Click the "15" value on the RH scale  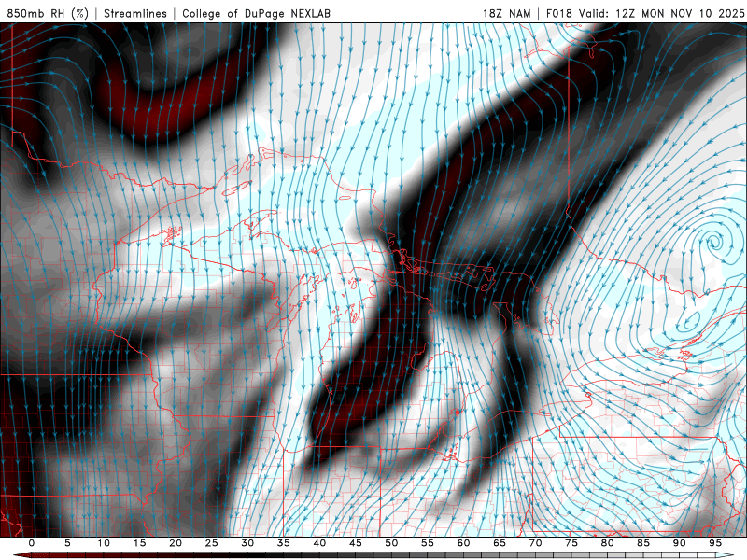click(139, 543)
